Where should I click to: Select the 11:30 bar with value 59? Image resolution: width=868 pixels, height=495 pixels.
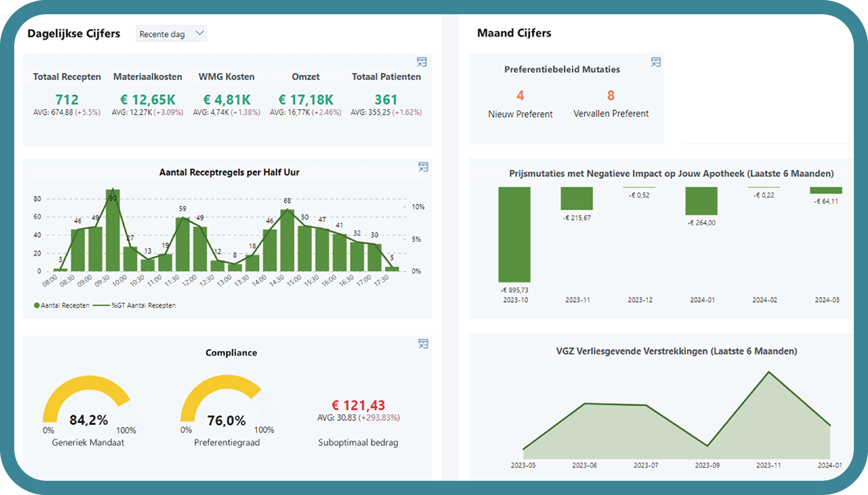coord(183,244)
